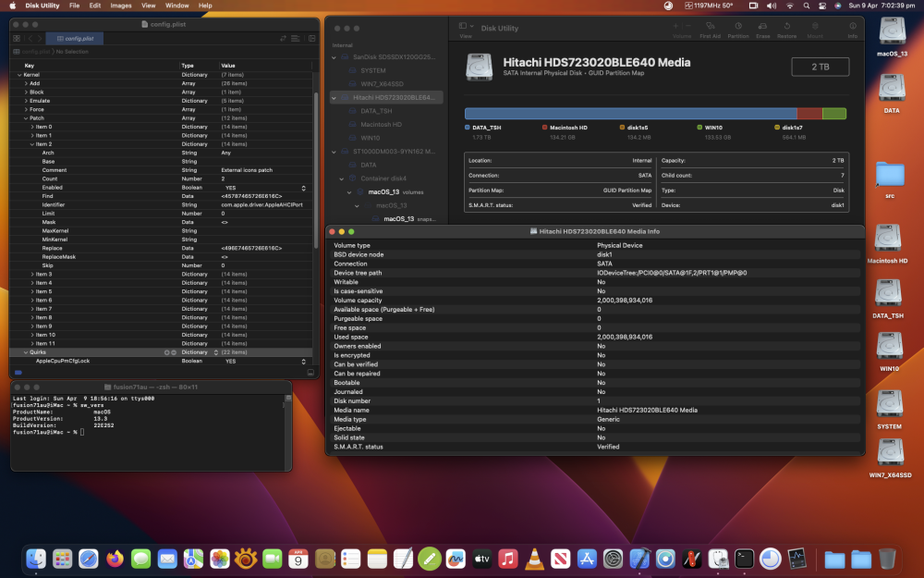The width and height of the screenshot is (924, 578).
Task: Collapse the SanDisk SDSSDX120GG25 disk in sidebar
Action: click(334, 57)
